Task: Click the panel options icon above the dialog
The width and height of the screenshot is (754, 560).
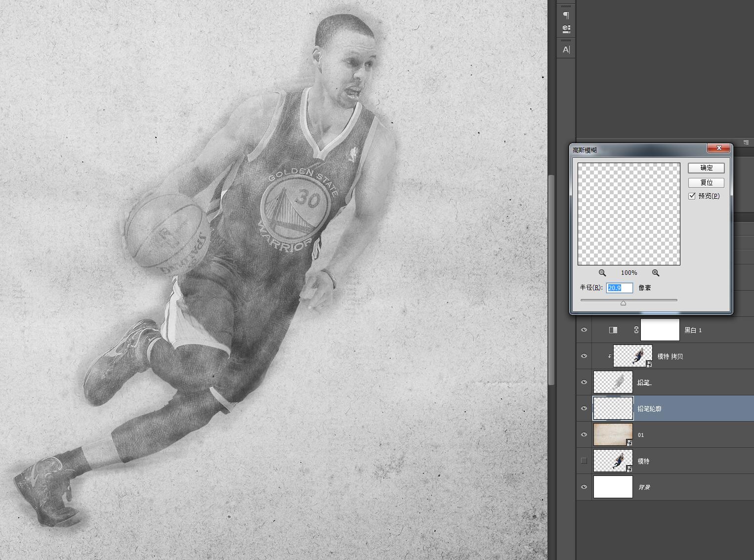Action: (x=746, y=142)
